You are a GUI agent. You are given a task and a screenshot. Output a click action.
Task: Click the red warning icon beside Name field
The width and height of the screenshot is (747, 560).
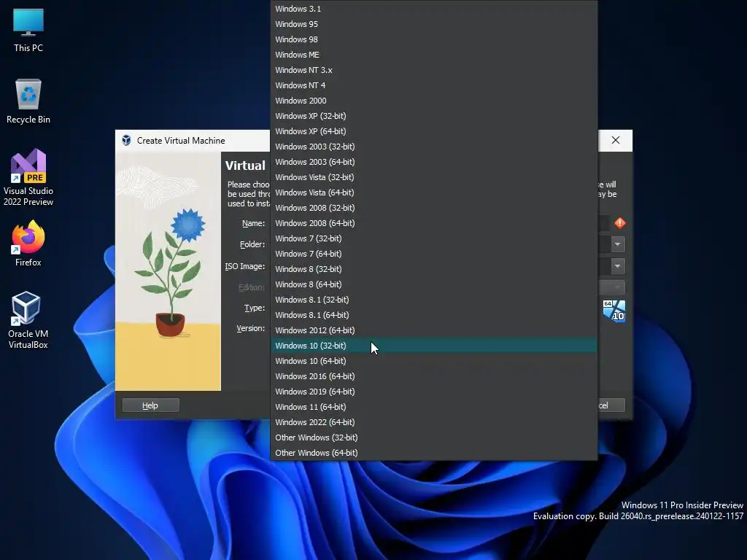point(620,223)
